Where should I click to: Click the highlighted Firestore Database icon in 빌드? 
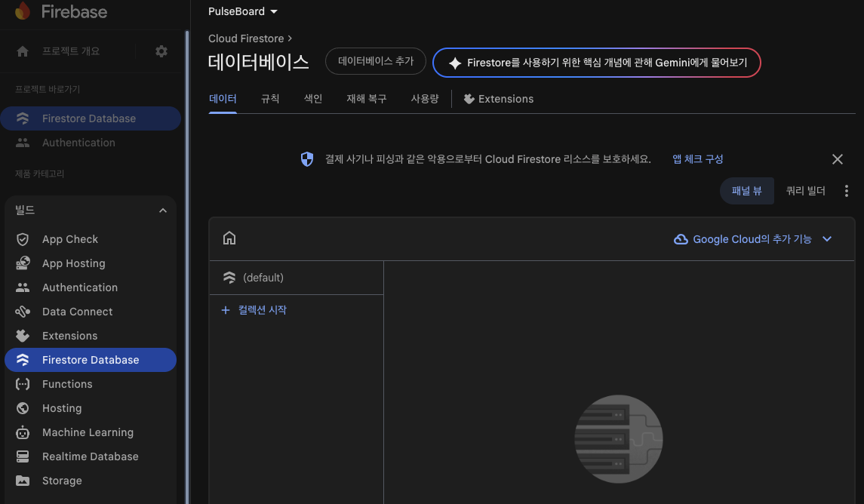[23, 360]
